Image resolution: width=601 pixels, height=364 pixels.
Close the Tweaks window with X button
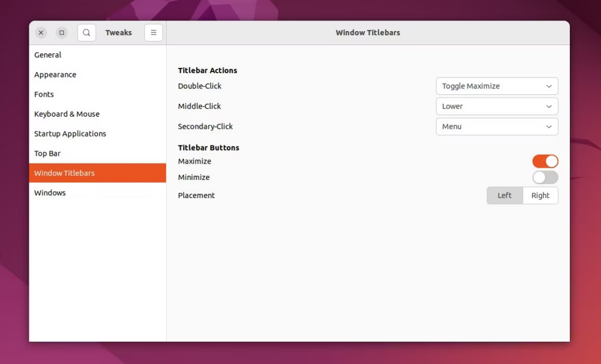click(x=41, y=33)
